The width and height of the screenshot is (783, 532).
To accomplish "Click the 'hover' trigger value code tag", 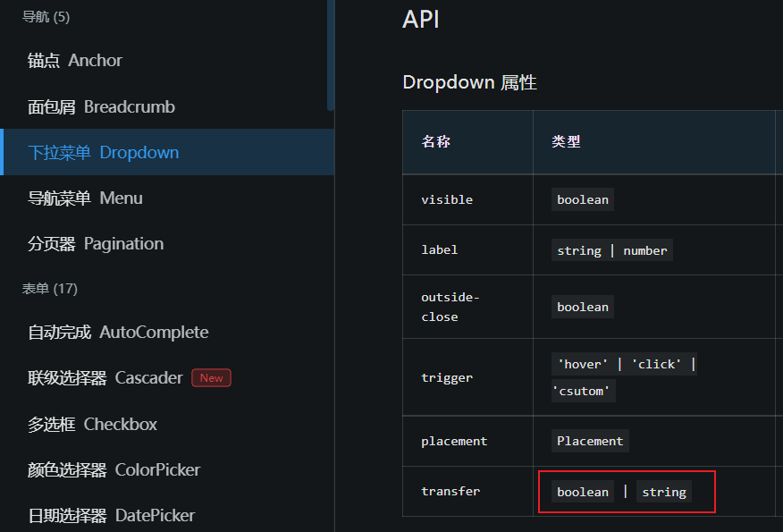I will tap(582, 363).
